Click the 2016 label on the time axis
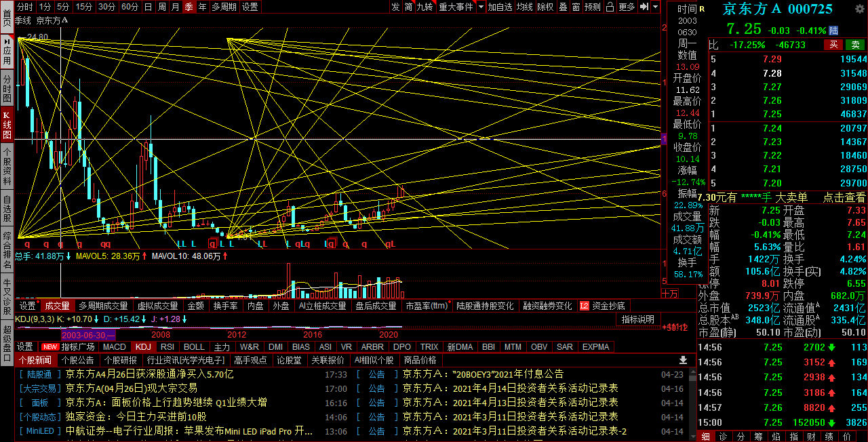This screenshot has width=868, height=442. pos(313,334)
